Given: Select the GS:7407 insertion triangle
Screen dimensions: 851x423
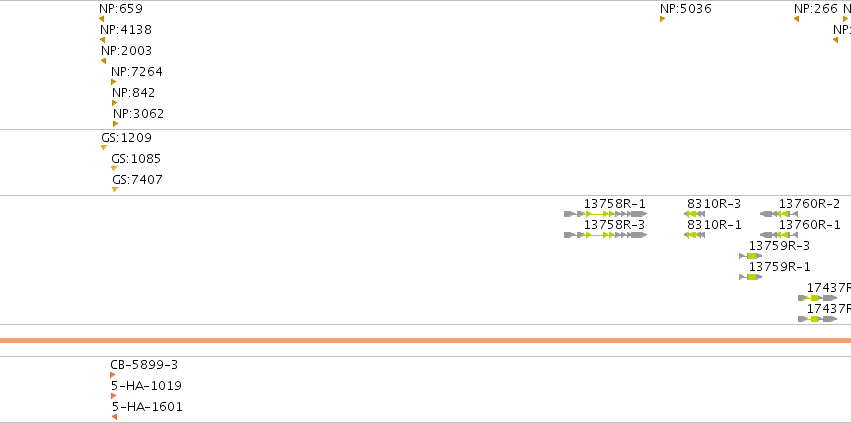Looking at the screenshot, I should point(115,190).
